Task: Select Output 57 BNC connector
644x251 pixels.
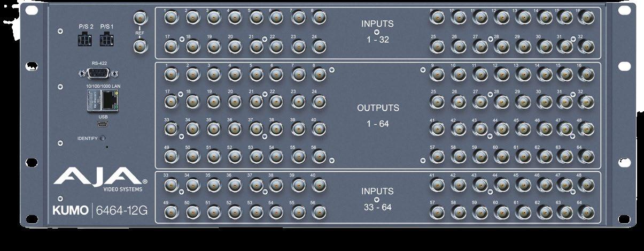Action: pos(438,156)
